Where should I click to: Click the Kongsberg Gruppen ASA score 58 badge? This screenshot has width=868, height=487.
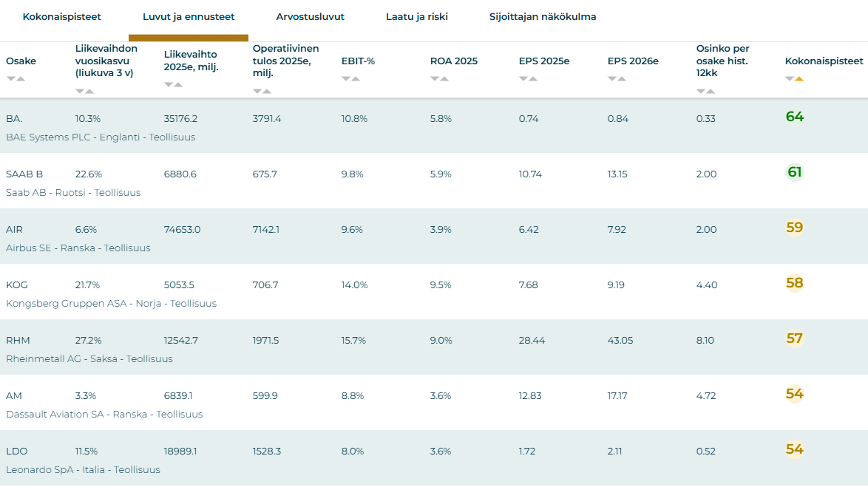pyautogui.click(x=794, y=283)
